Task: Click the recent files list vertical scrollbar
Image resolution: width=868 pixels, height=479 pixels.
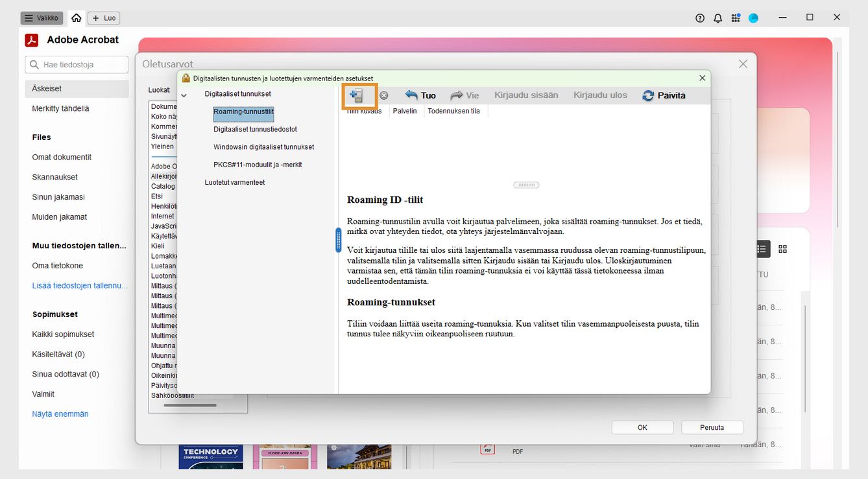Action: pos(805,360)
